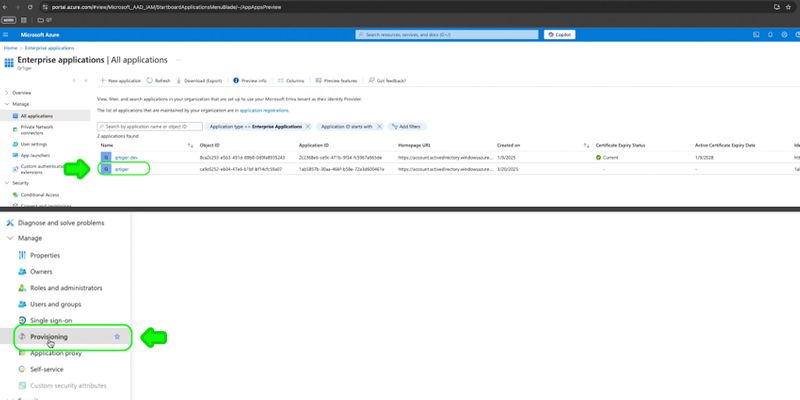Open Copilot from the Azure header
This screenshot has height=400, width=800.
click(x=560, y=35)
